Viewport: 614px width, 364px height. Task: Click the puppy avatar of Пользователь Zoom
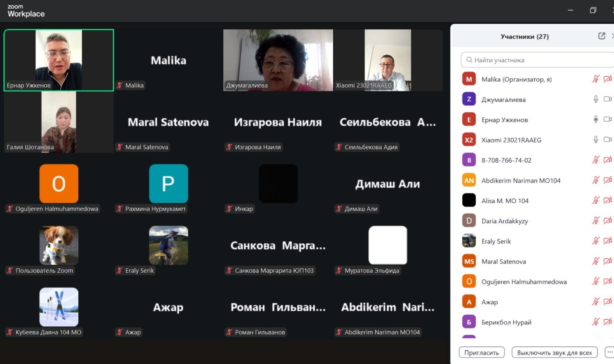point(59,245)
